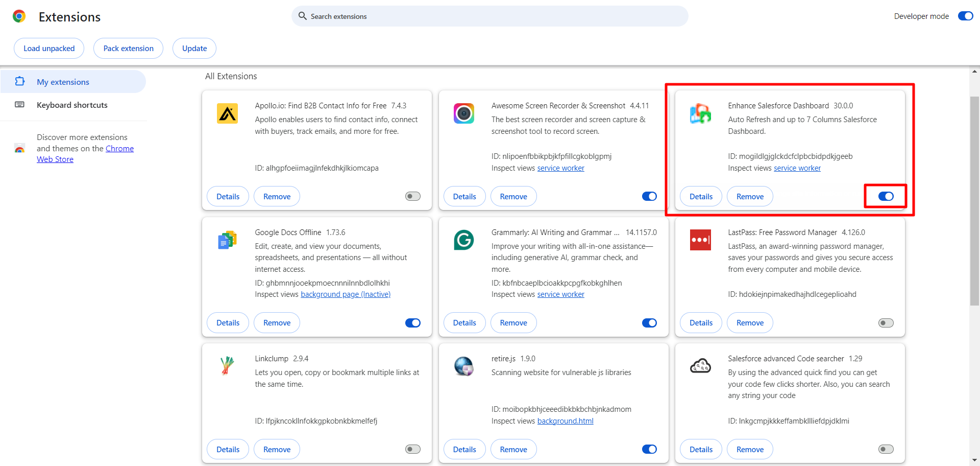Click the Salesforce Code searcher cloud icon
This screenshot has width=980, height=466.
700,366
